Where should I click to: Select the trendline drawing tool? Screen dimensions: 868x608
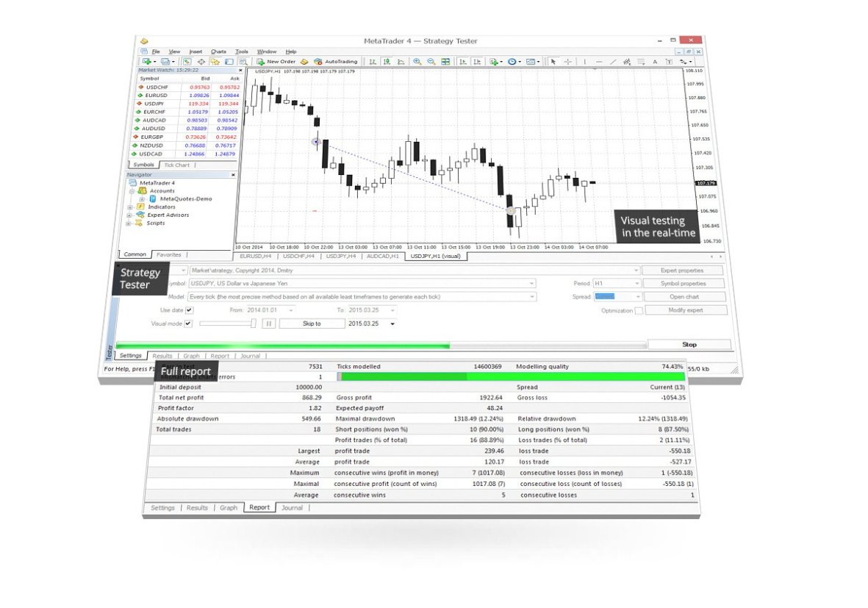click(x=613, y=62)
